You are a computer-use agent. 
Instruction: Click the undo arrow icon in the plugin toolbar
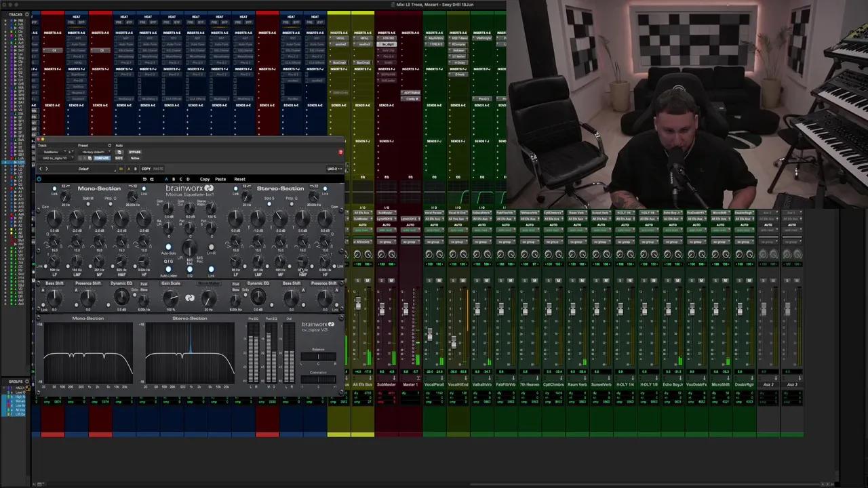click(144, 178)
